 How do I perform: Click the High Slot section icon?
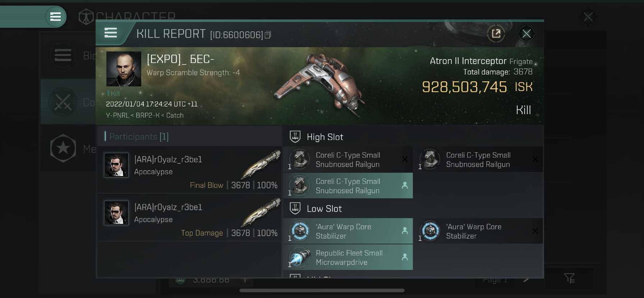click(x=295, y=137)
